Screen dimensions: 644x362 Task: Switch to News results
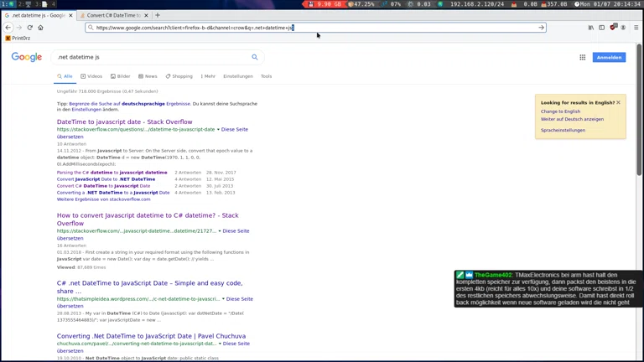[148, 76]
